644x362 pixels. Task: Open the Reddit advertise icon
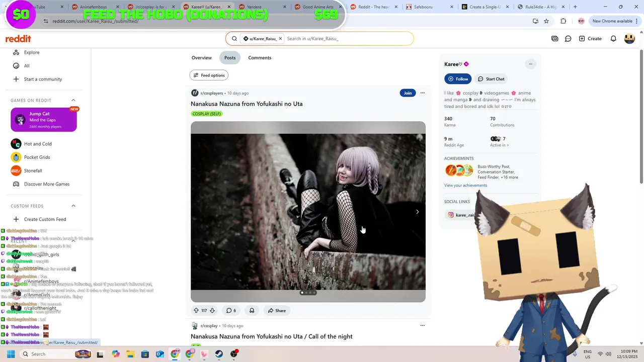[x=554, y=39]
